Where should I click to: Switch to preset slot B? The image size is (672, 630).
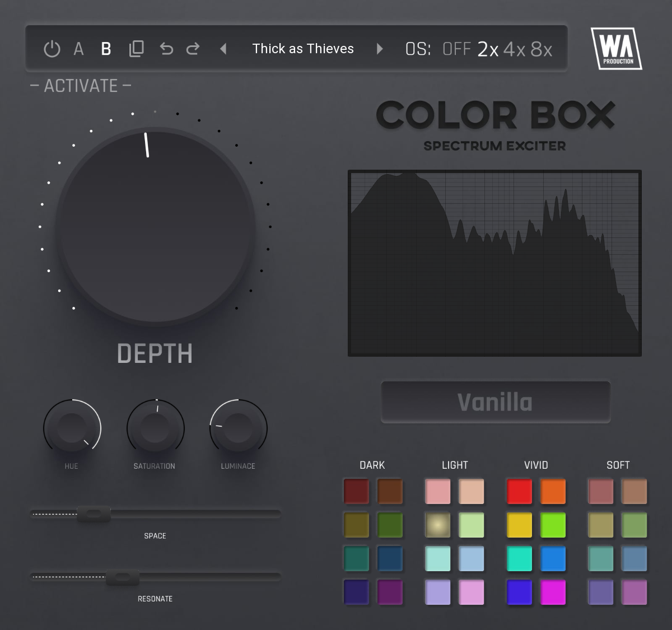click(106, 49)
